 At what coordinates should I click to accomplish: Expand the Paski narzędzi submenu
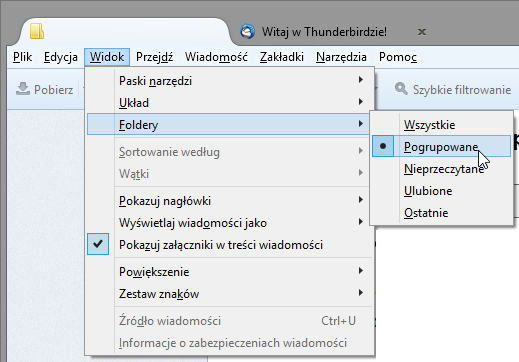coord(229,81)
